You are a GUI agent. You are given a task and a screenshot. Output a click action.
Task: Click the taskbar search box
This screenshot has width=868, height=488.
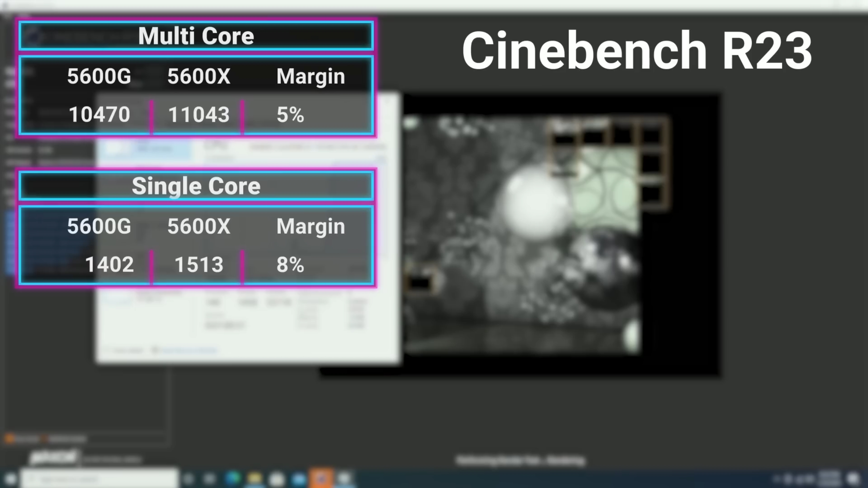click(98, 479)
